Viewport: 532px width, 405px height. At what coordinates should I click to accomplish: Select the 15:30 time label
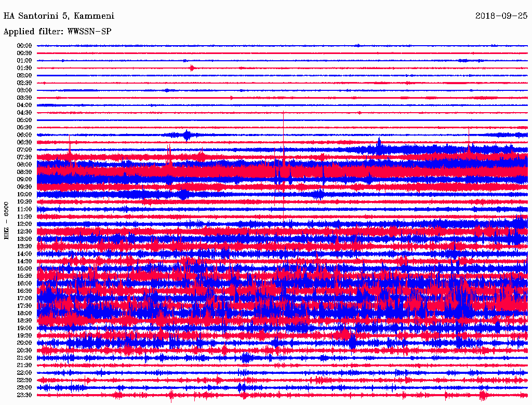pyautogui.click(x=24, y=276)
